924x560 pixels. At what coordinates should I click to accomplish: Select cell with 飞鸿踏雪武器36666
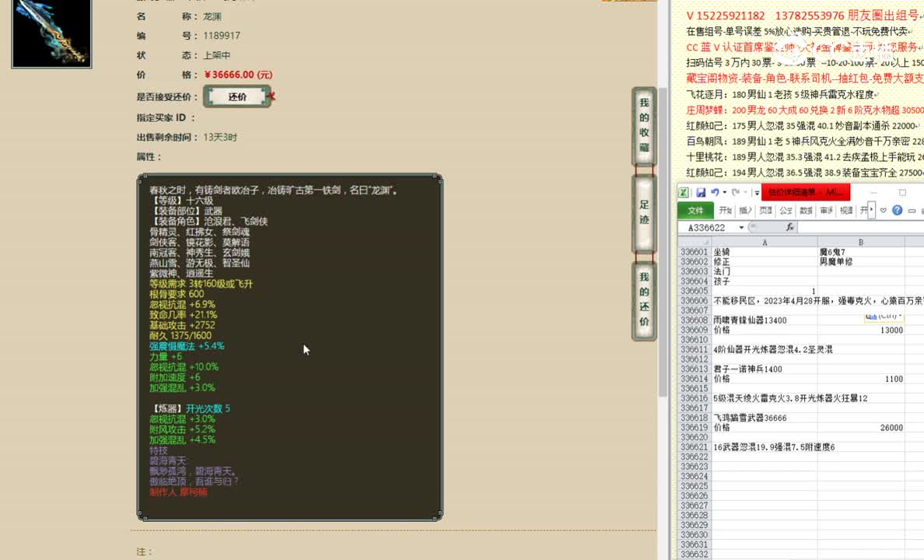tap(765, 418)
